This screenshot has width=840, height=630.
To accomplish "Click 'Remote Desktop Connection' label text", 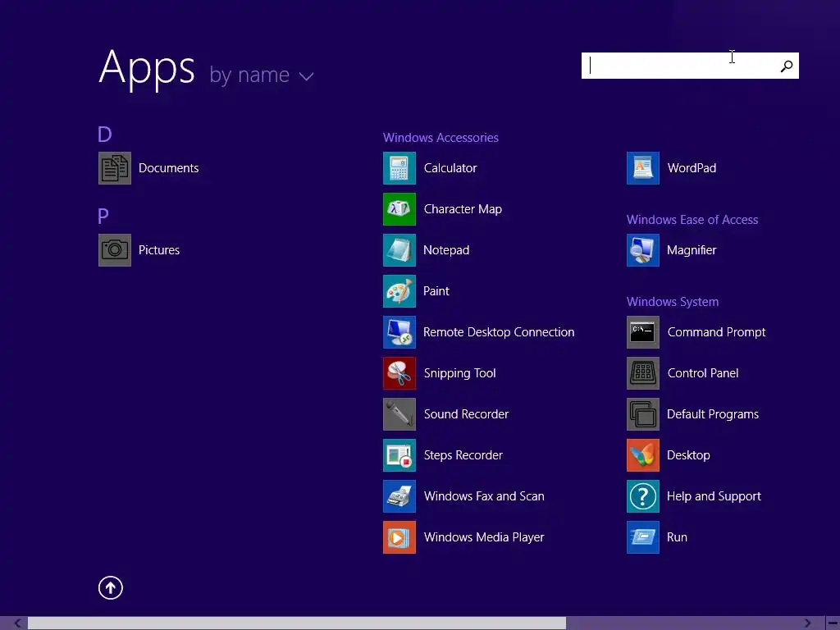I will (x=499, y=332).
